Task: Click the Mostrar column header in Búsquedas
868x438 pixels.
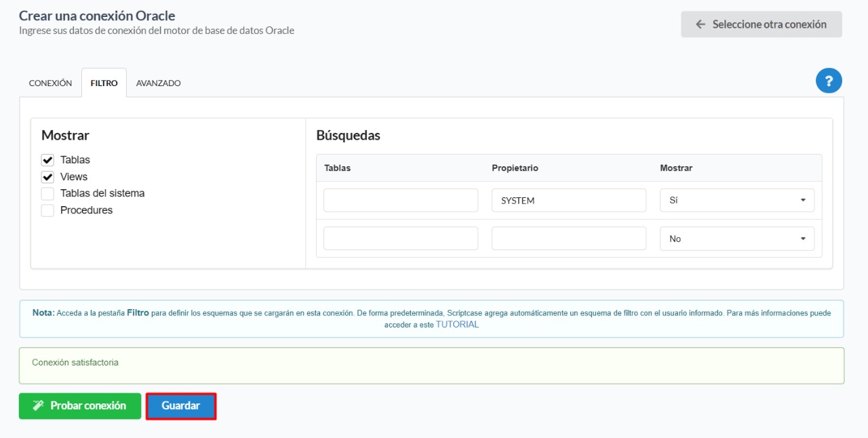Action: [676, 168]
